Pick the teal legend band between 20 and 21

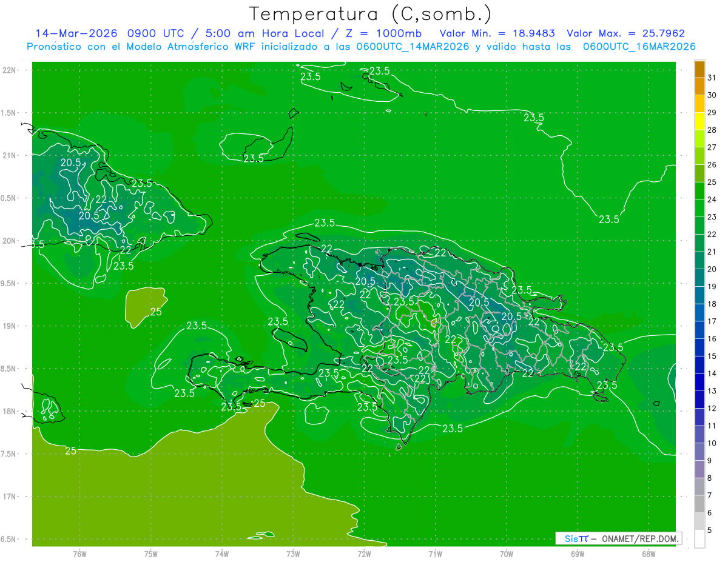[x=699, y=260]
